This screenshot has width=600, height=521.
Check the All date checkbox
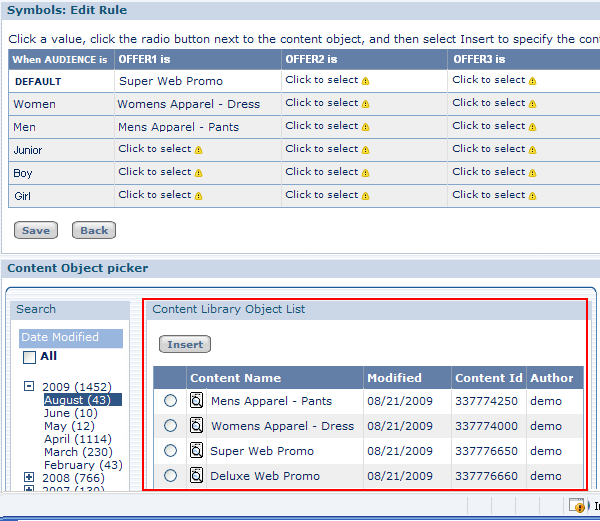(x=29, y=357)
